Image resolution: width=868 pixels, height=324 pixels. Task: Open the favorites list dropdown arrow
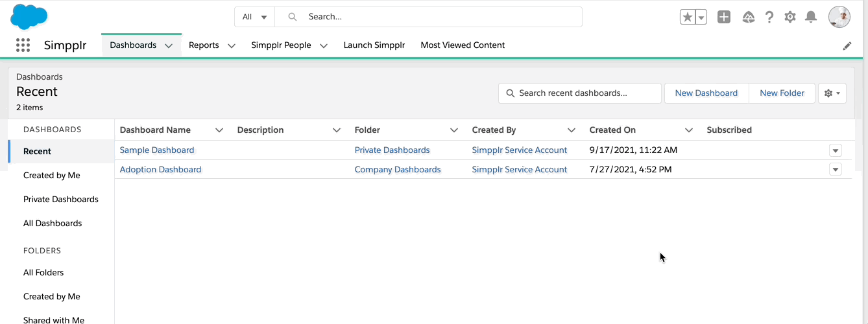pos(701,17)
